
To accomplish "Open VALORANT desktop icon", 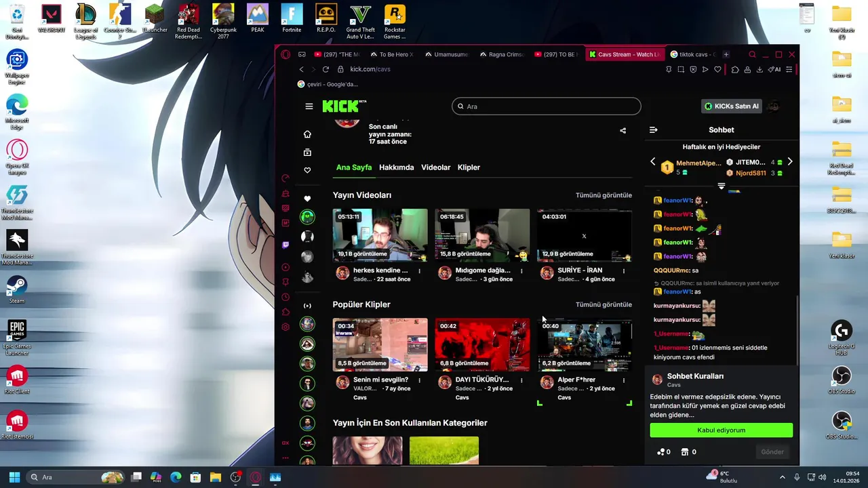I will coord(51,19).
